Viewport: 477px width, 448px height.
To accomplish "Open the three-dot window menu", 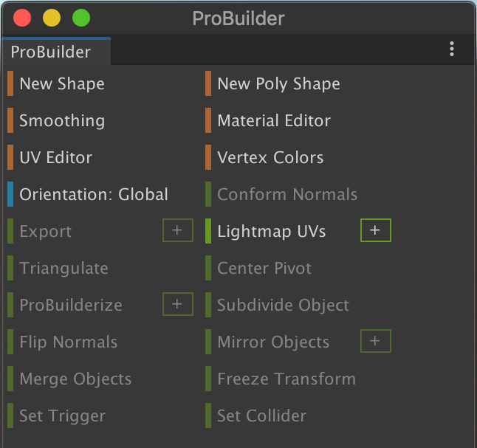I will click(x=452, y=49).
